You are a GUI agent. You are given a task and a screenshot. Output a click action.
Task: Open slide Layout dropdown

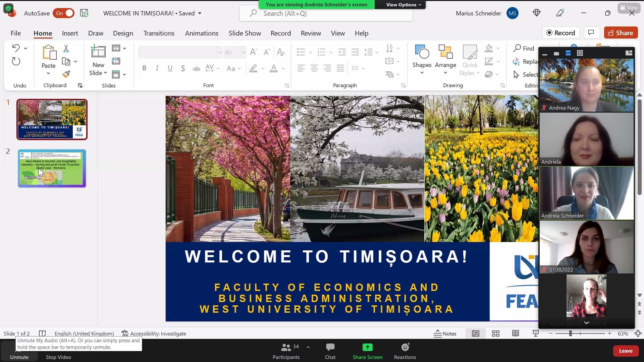click(119, 48)
